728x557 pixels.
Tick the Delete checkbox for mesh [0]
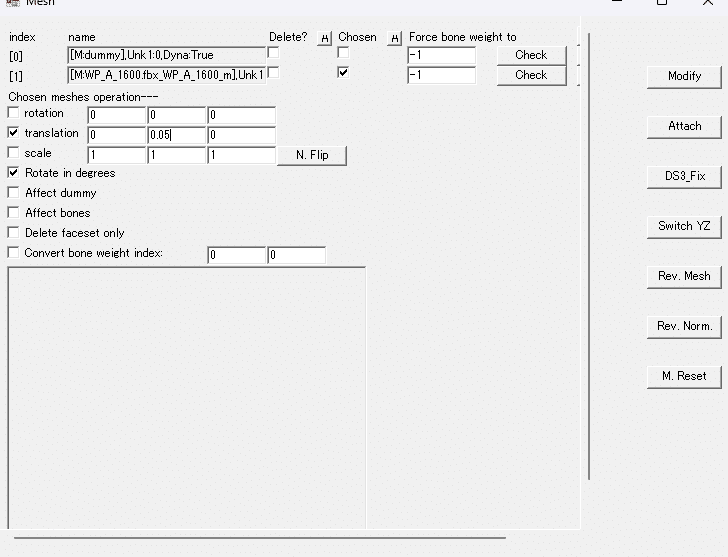coord(273,53)
